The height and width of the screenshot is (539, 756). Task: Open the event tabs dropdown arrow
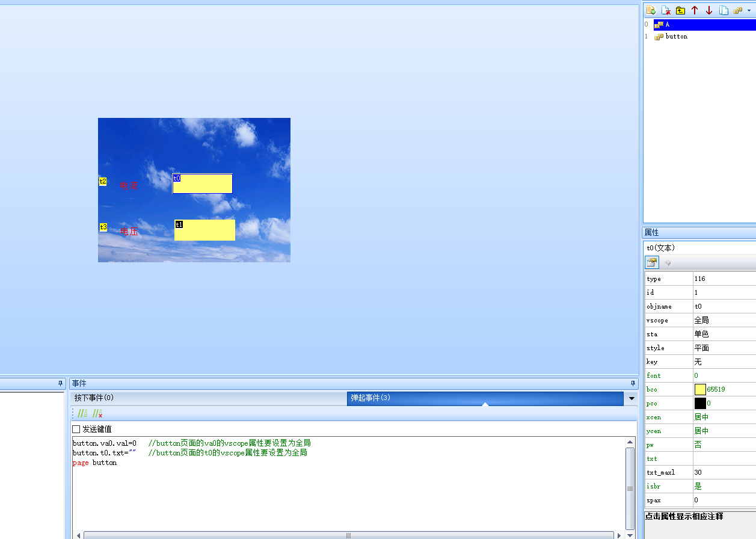(x=632, y=398)
